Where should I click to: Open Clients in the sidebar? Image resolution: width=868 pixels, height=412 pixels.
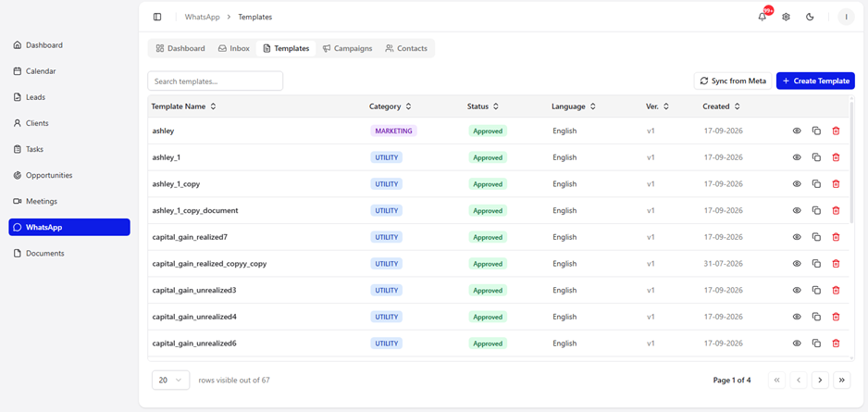point(69,123)
